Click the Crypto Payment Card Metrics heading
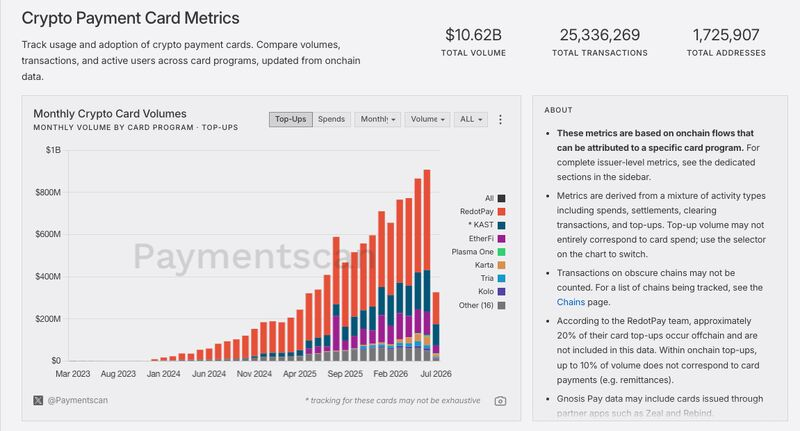800x431 pixels. point(131,18)
